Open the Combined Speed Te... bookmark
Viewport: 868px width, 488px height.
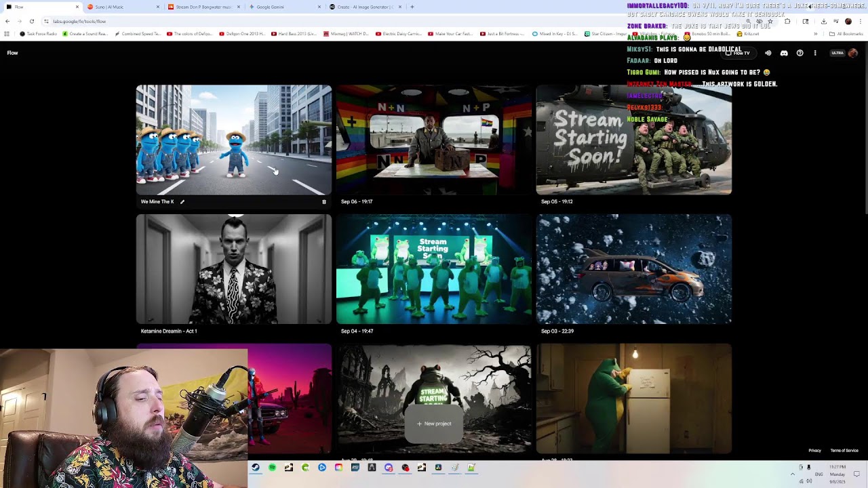tap(138, 34)
